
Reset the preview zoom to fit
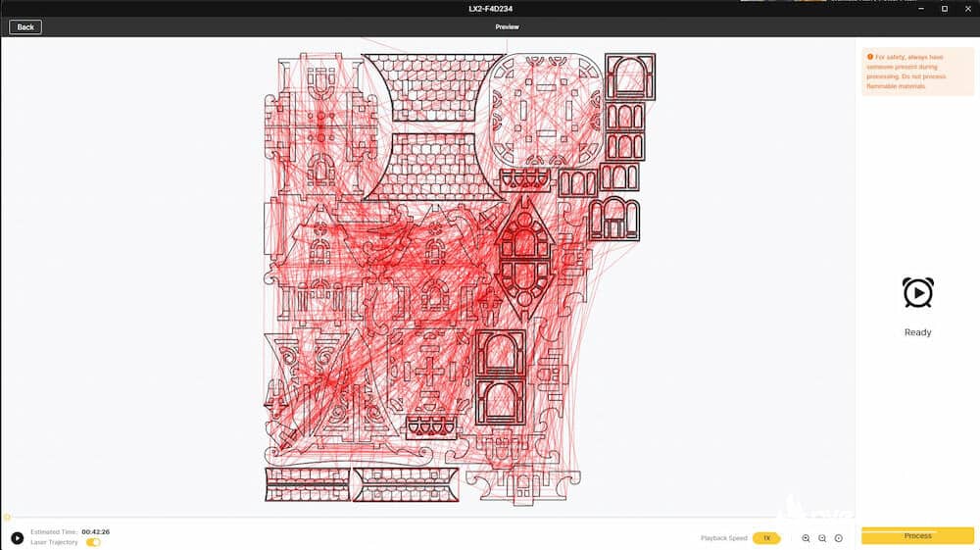(x=839, y=538)
